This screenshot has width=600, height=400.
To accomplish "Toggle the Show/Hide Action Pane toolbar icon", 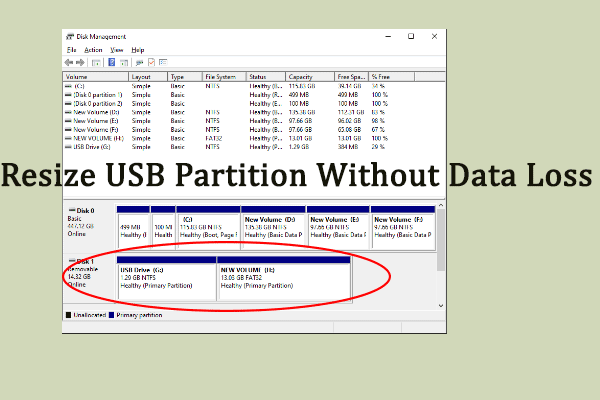I will (124, 62).
